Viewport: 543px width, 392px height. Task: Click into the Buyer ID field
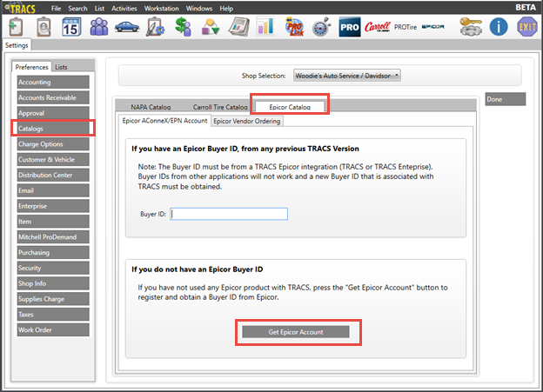229,214
